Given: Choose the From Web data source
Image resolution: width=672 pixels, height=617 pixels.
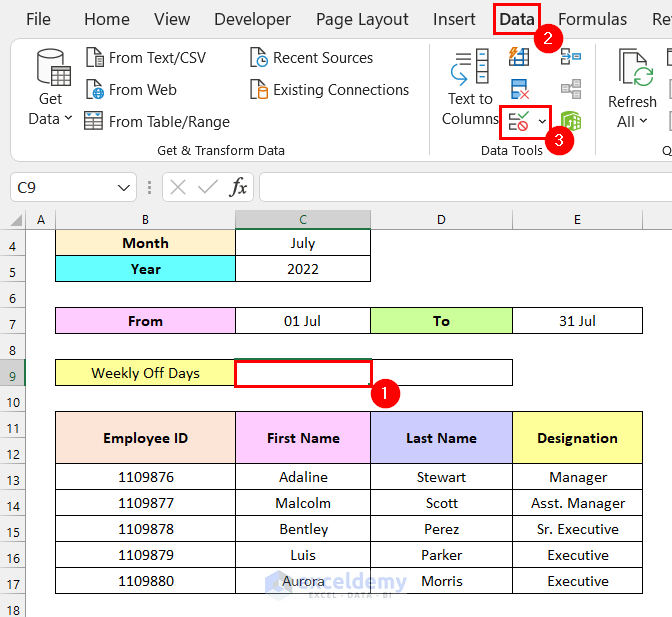Looking at the screenshot, I should coord(131,90).
